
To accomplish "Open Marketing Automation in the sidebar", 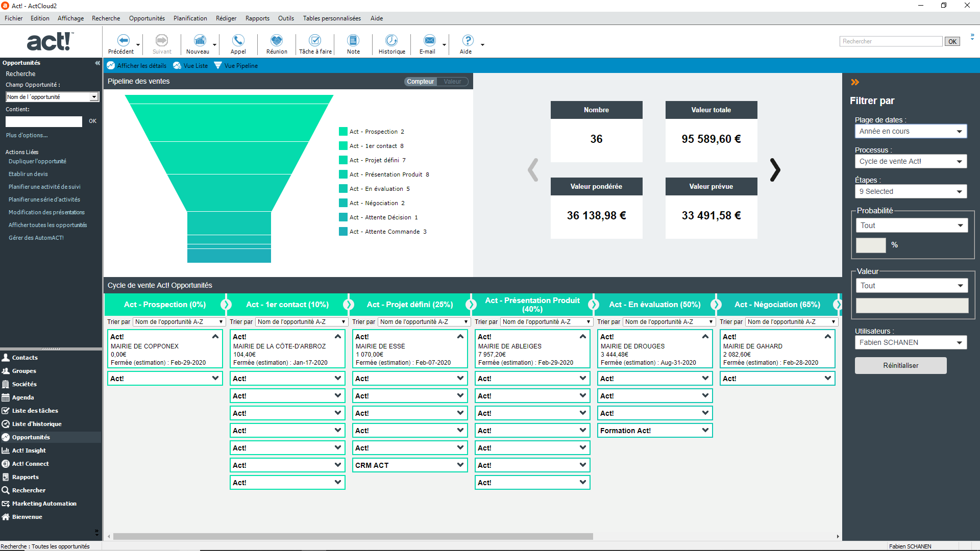I will click(44, 504).
